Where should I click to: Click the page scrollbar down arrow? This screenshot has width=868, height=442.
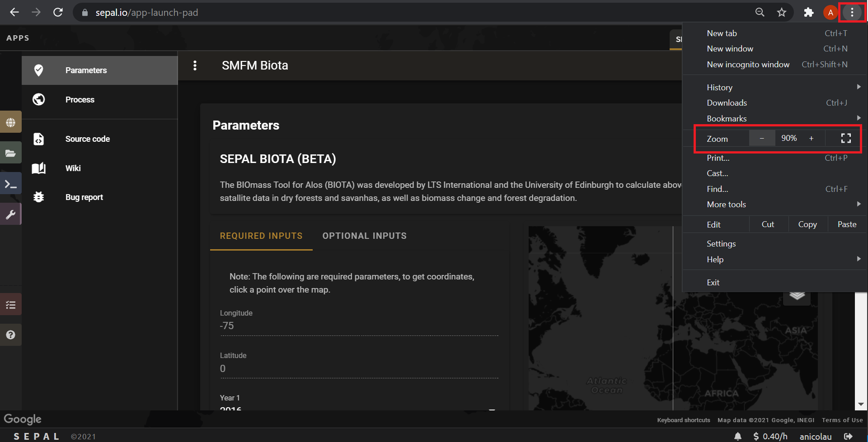tap(861, 405)
